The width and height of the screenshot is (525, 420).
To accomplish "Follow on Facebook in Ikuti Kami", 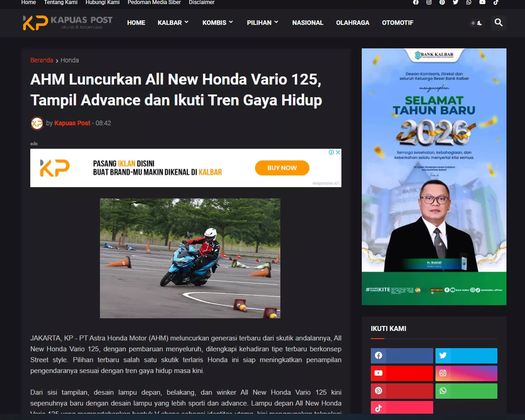I will point(402,355).
